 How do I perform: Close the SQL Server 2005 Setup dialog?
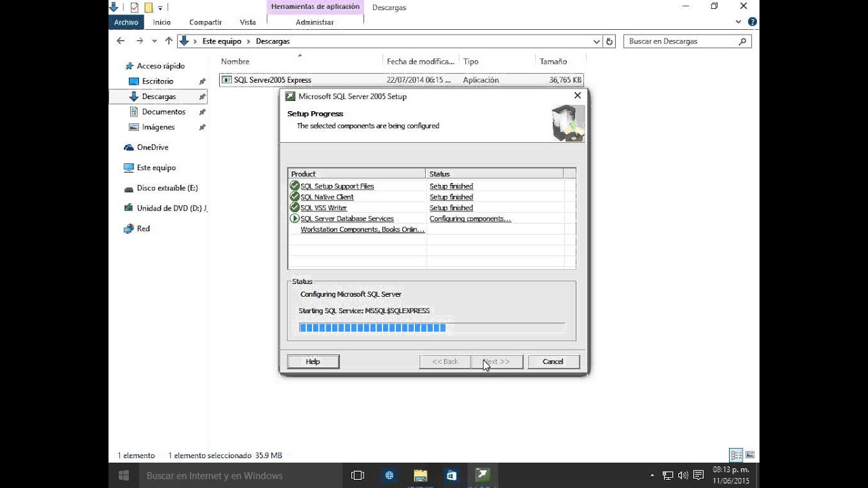[577, 96]
